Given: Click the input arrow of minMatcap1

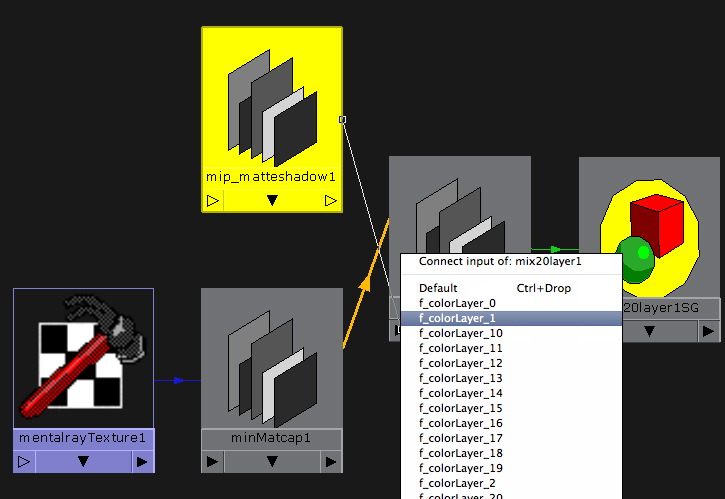Looking at the screenshot, I should (x=213, y=462).
